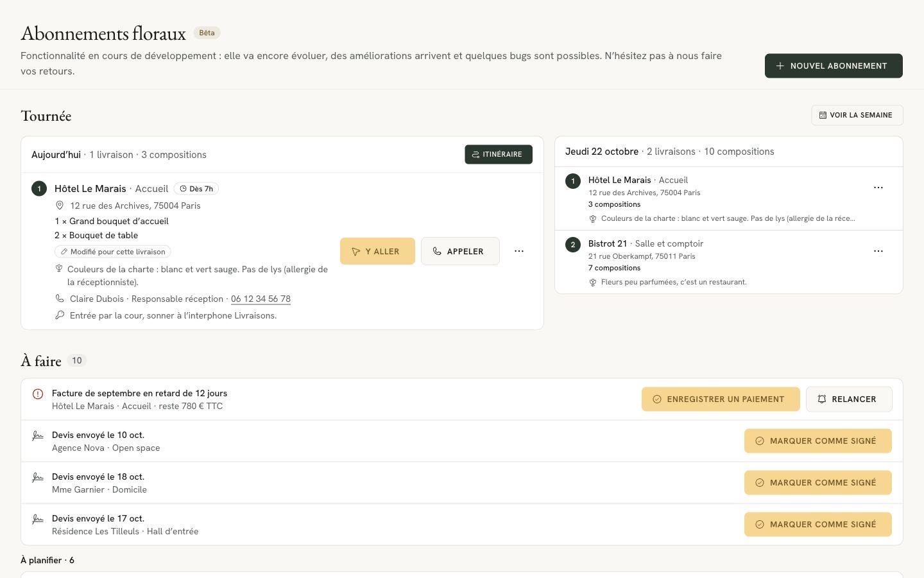Image resolution: width=924 pixels, height=578 pixels.
Task: Click signature icon for Agence Nova quote
Action: (x=38, y=435)
